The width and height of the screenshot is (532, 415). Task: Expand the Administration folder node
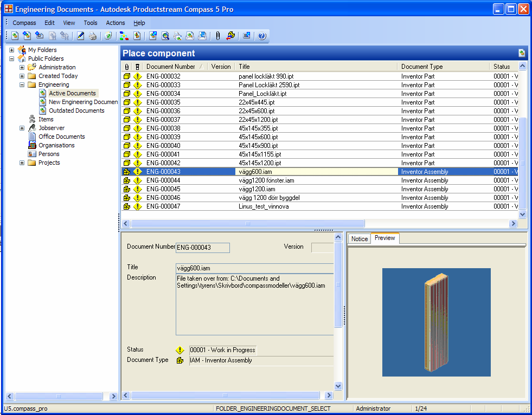[x=22, y=67]
